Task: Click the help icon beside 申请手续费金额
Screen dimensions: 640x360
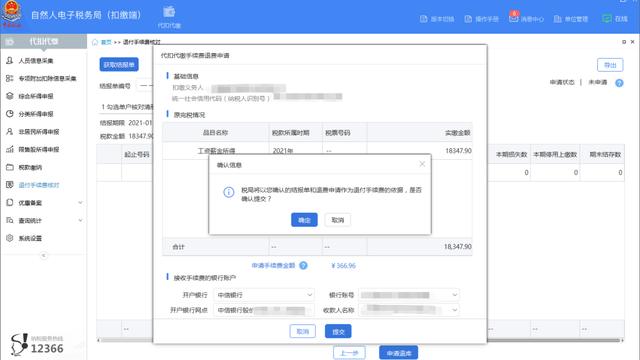Action: (x=303, y=266)
